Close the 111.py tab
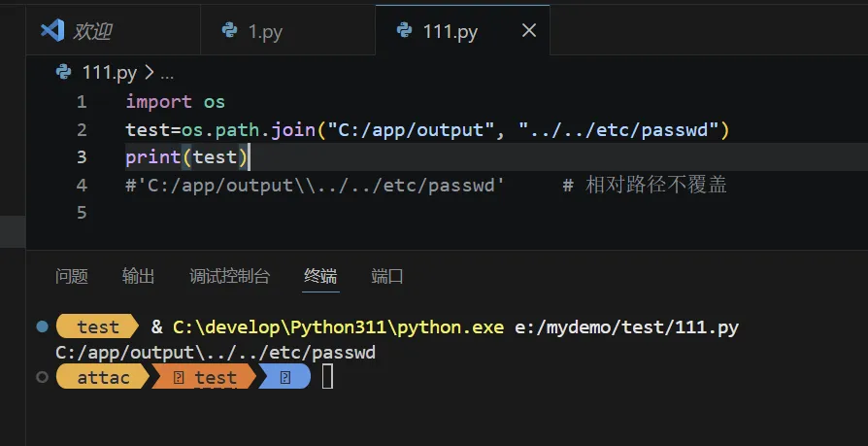 tap(529, 30)
